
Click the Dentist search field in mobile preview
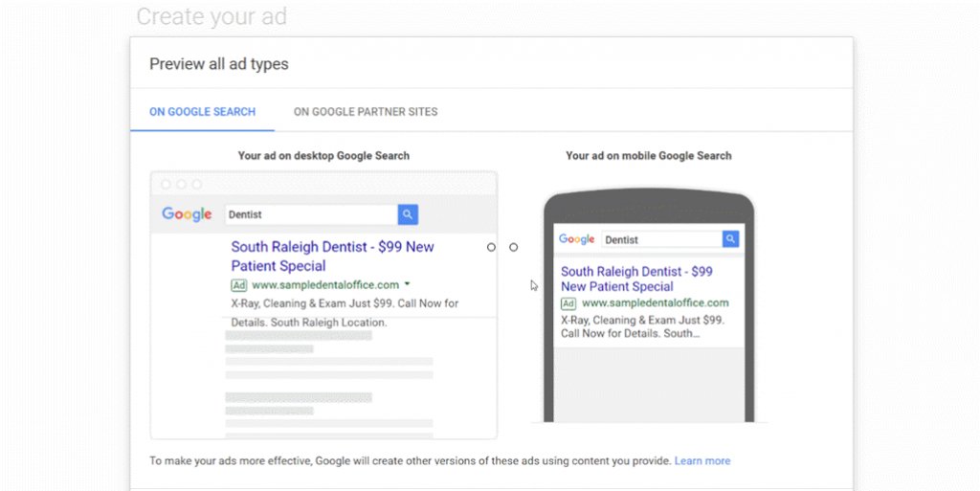(x=662, y=239)
